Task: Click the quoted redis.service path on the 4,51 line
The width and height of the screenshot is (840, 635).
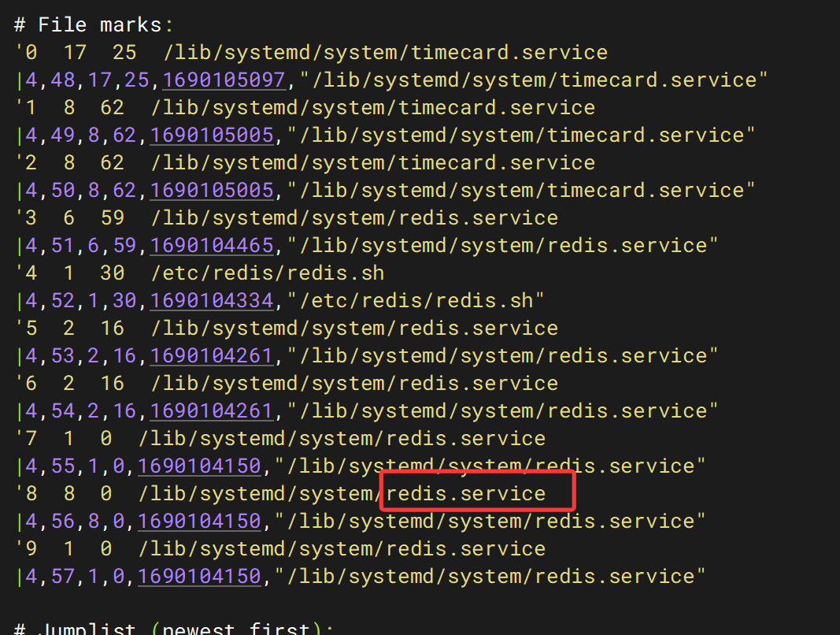Action: click(503, 246)
